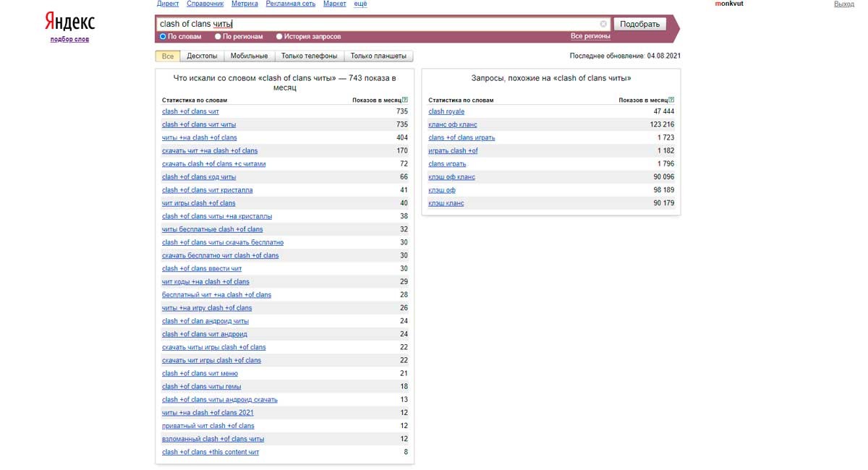Screen dimensions: 868x470
Task: Open the 'clash +of clans чит' query
Action: click(x=190, y=111)
